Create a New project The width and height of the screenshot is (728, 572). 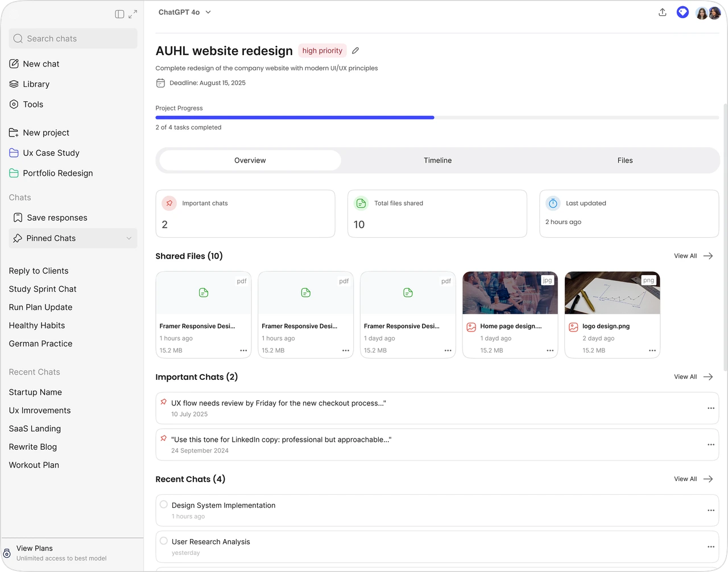pos(45,132)
